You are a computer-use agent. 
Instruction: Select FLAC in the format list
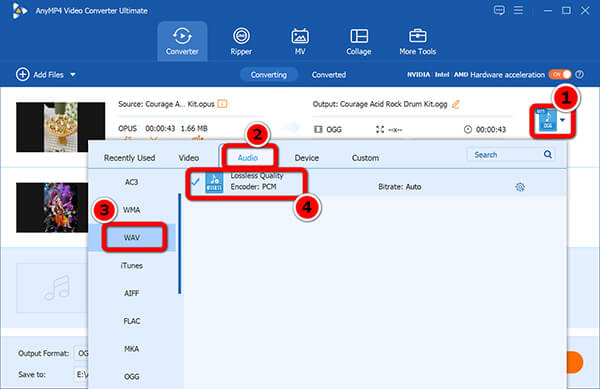coord(131,321)
